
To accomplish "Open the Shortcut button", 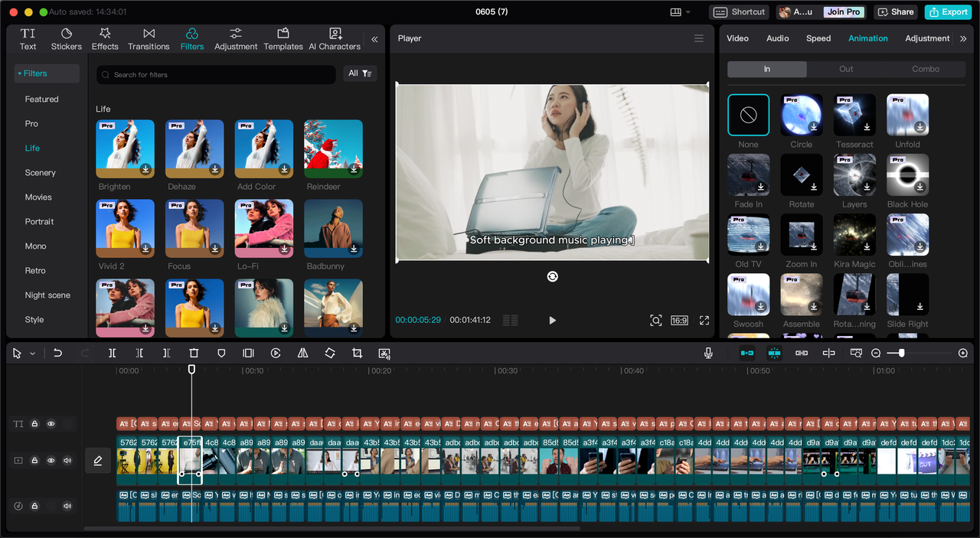I will pos(740,11).
